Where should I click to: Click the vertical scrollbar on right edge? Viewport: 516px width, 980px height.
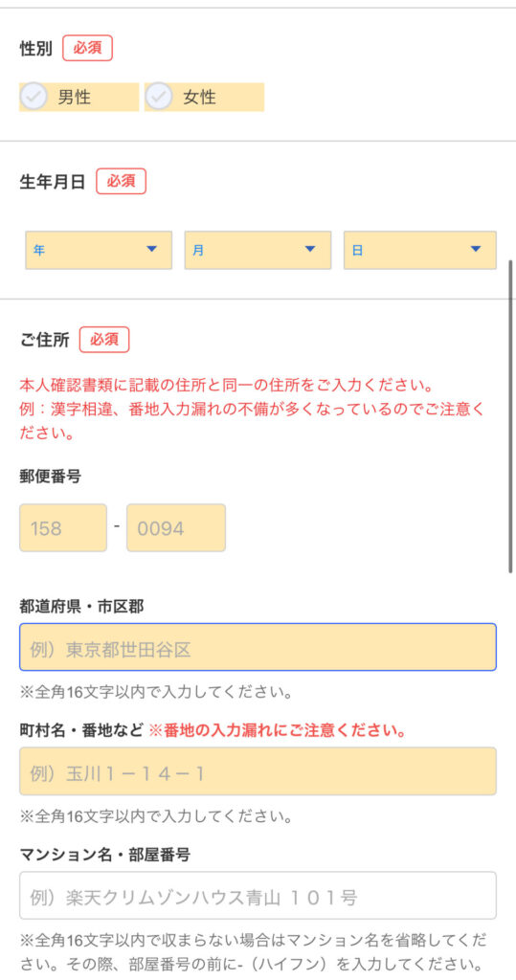[511, 415]
